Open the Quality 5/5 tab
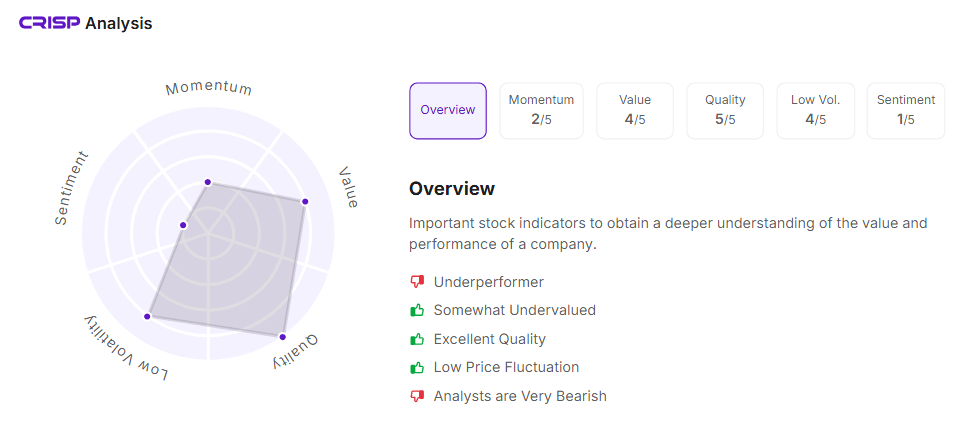 point(725,111)
